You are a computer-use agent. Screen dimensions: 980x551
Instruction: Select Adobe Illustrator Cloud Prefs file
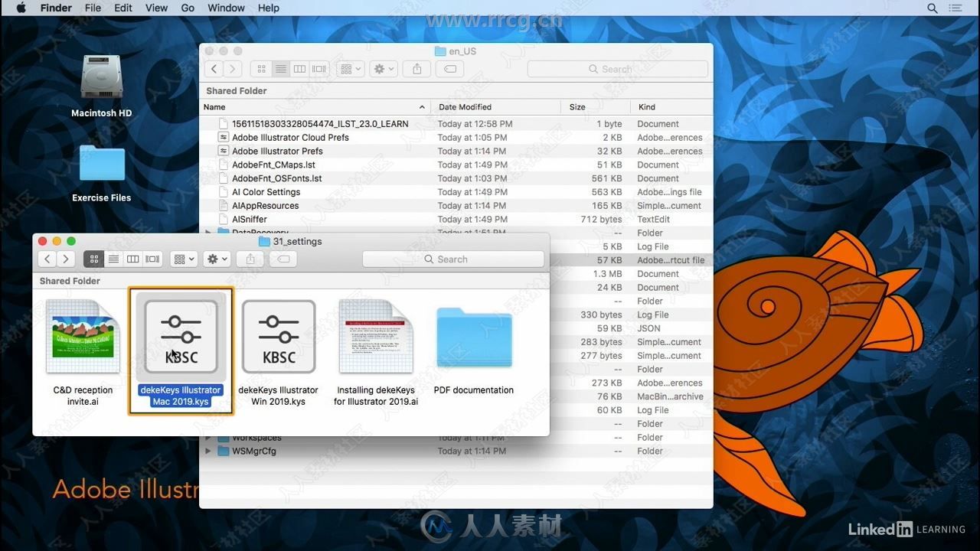pyautogui.click(x=456, y=138)
